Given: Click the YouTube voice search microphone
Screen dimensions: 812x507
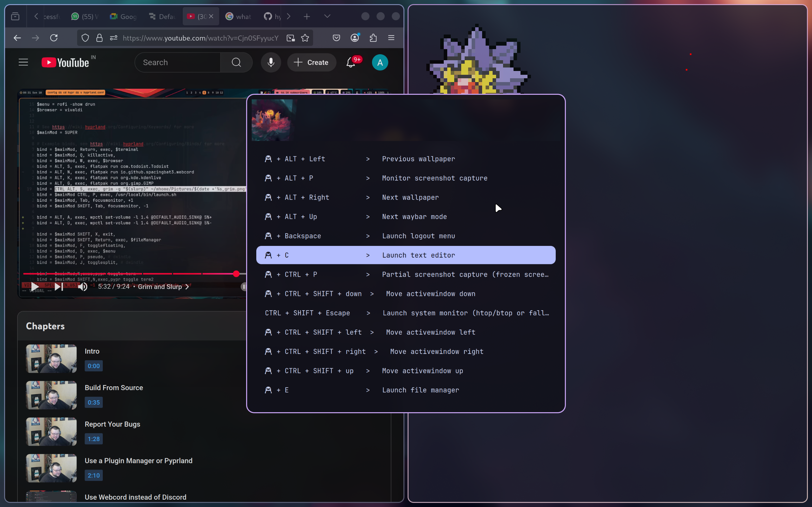Looking at the screenshot, I should click(271, 62).
